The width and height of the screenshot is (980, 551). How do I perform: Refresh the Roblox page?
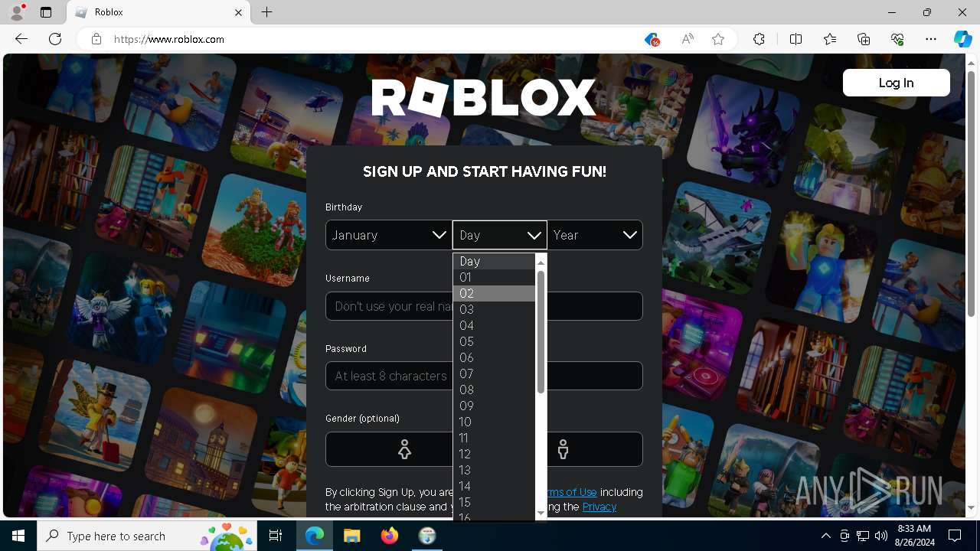(55, 39)
